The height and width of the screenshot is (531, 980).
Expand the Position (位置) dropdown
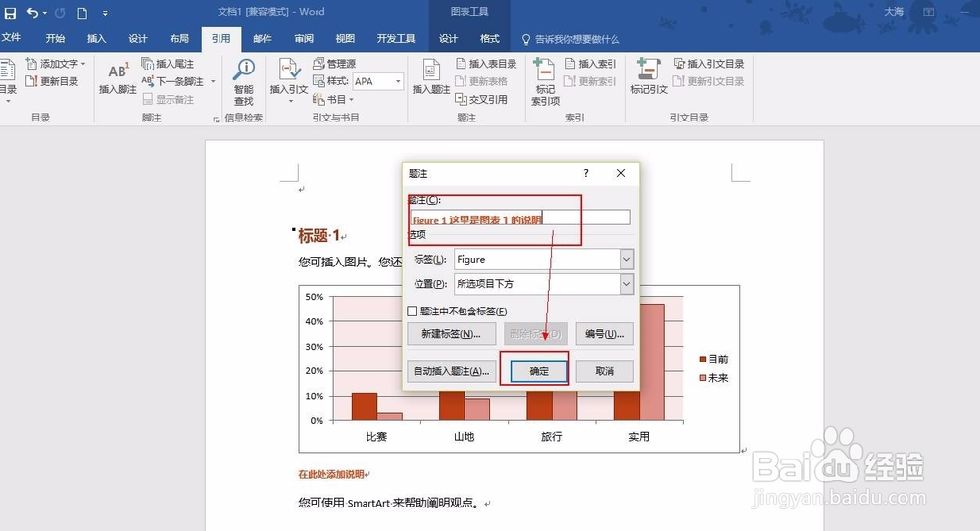(x=627, y=284)
